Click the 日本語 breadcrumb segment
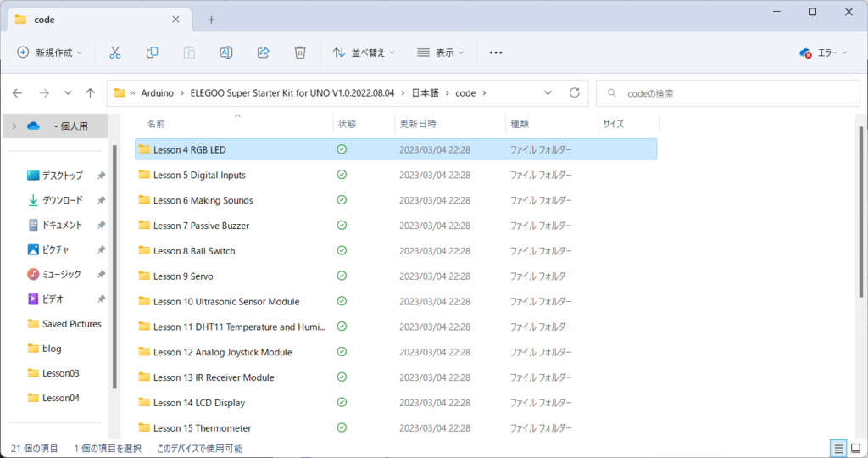Viewport: 868px width, 458px height. tap(426, 93)
